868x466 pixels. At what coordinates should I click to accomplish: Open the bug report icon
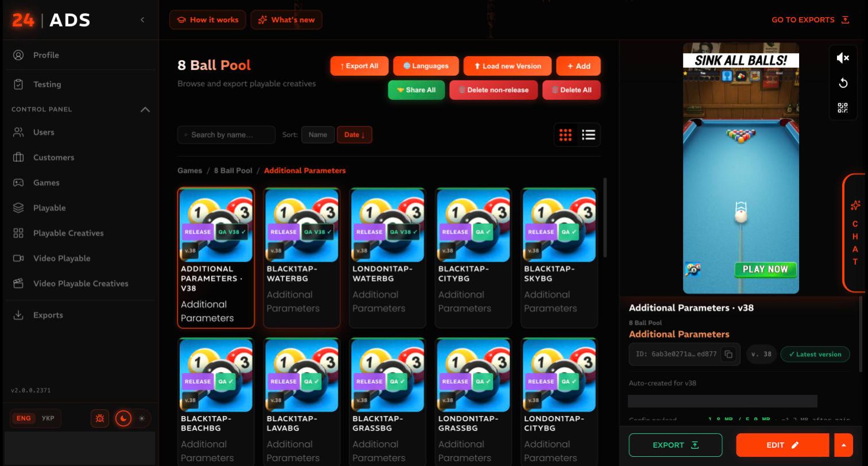coord(100,418)
